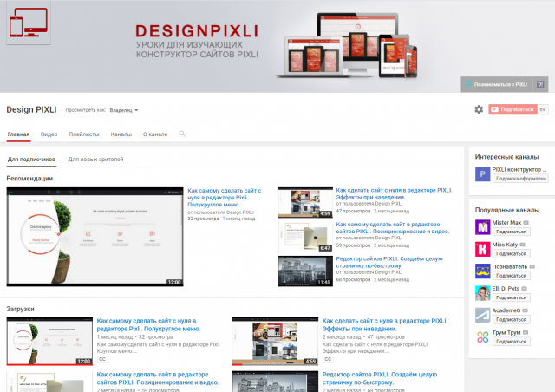Switch to Каналы tab
Viewport: 555px width, 392px height.
[x=121, y=134]
